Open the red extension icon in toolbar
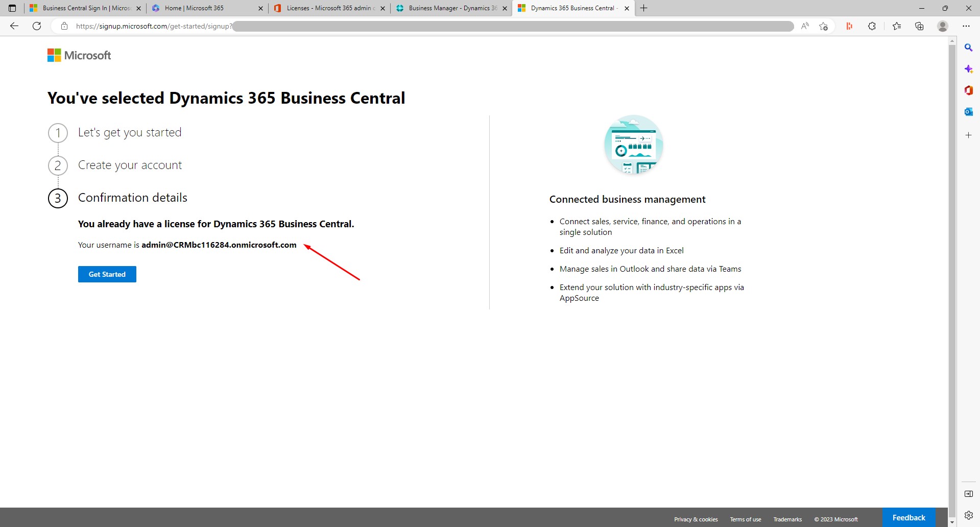 [x=849, y=26]
